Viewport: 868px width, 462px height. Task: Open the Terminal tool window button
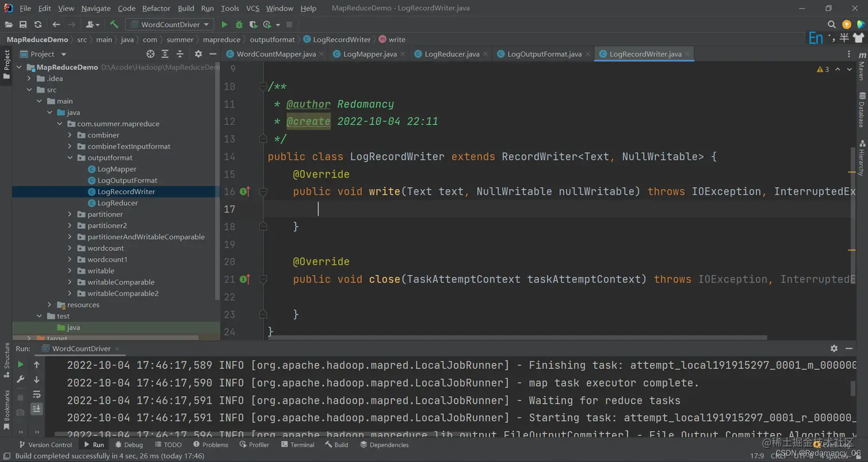[297, 445]
